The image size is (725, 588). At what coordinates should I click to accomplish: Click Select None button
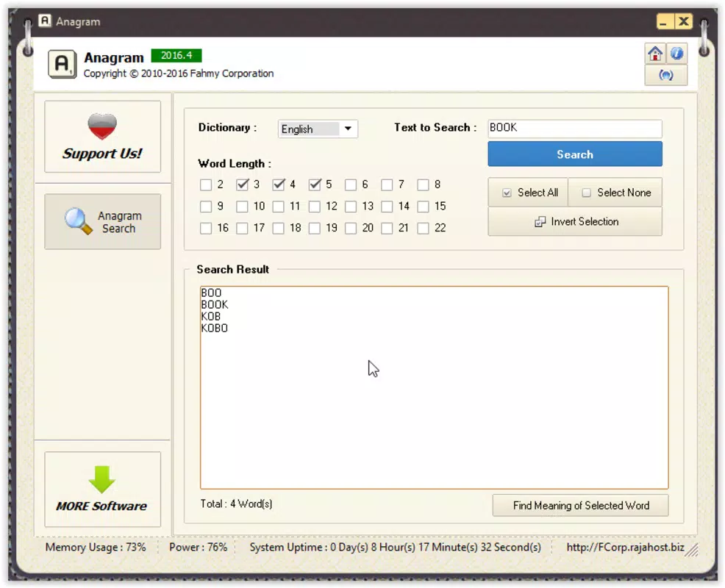pyautogui.click(x=615, y=193)
